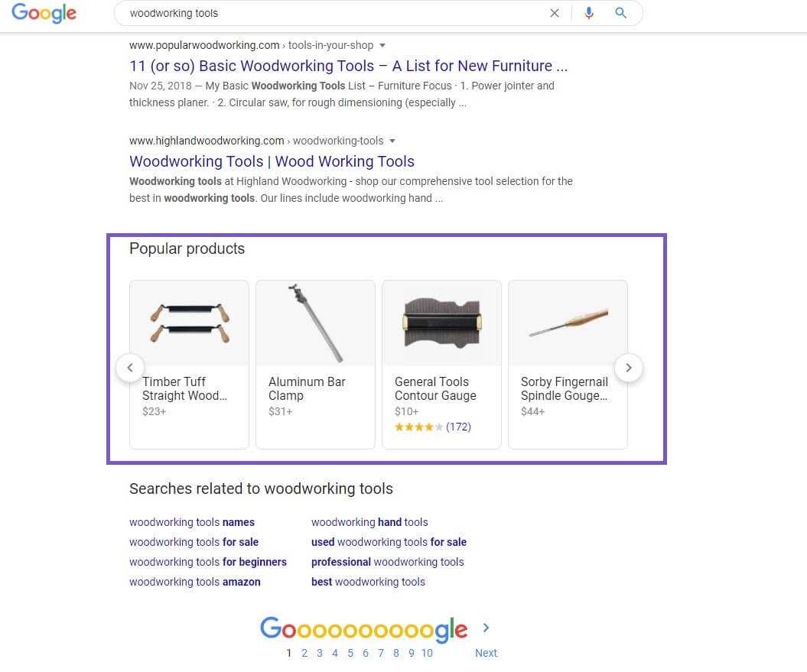The width and height of the screenshot is (807, 672).
Task: Click into the search input field
Action: pos(329,13)
